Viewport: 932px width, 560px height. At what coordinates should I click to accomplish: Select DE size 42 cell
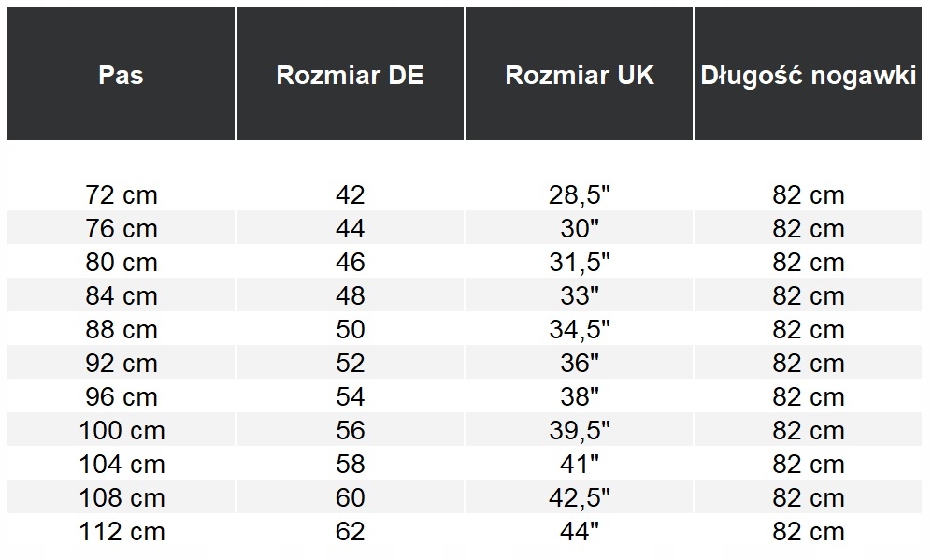click(x=350, y=195)
